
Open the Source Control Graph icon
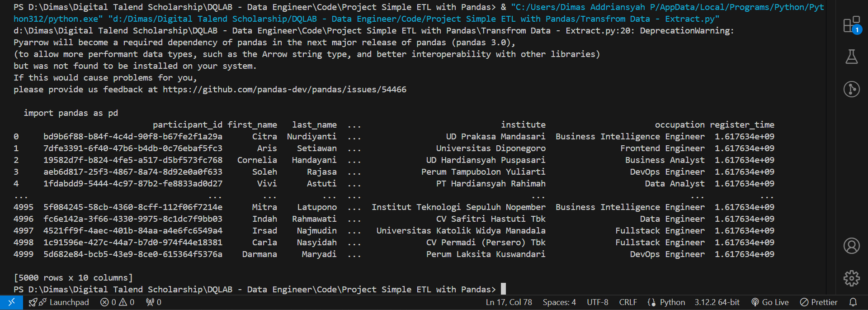[x=851, y=89]
